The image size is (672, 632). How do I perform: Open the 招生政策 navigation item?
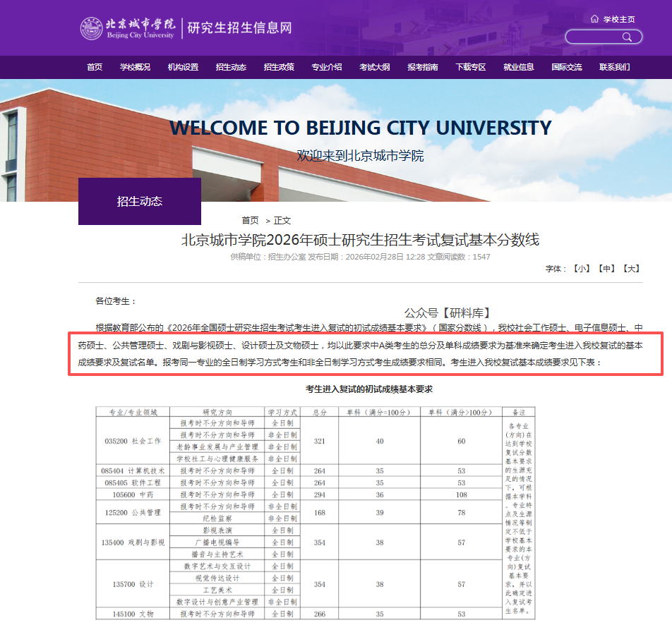point(279,67)
